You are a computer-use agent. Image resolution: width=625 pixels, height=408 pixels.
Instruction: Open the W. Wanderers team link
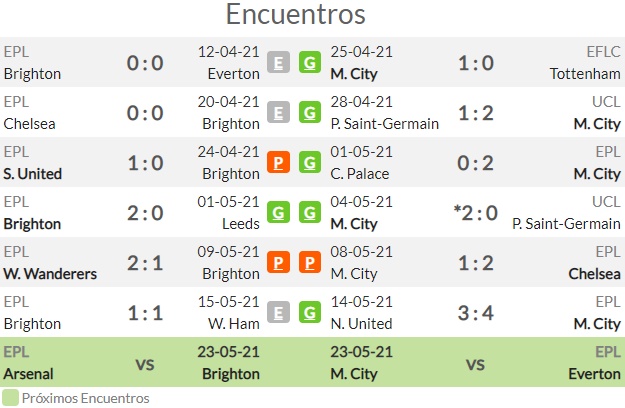pos(50,274)
